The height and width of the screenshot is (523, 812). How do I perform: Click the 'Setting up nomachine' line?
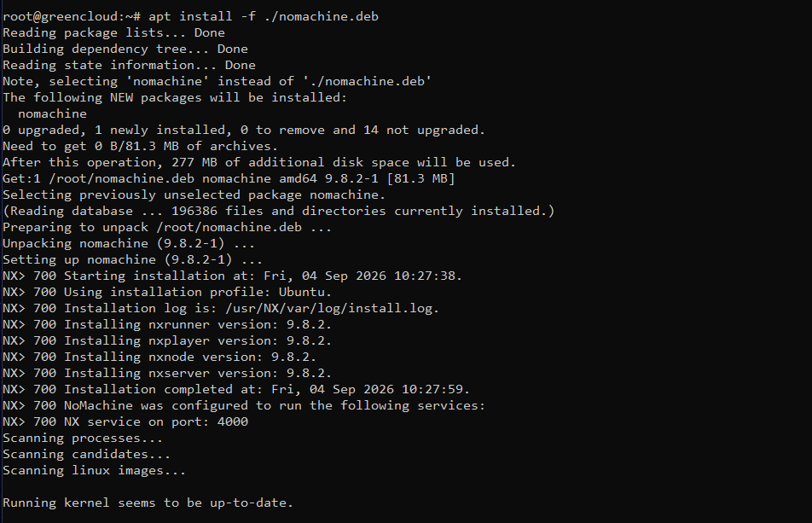[132, 260]
